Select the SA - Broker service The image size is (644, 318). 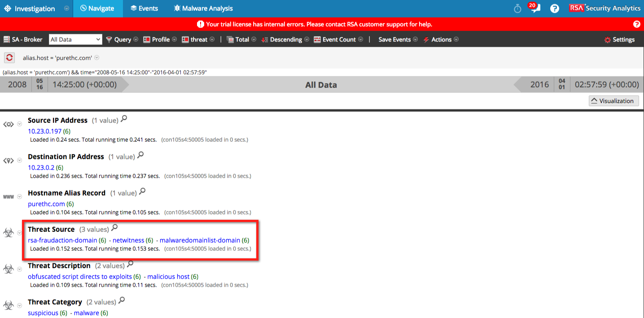coord(23,39)
